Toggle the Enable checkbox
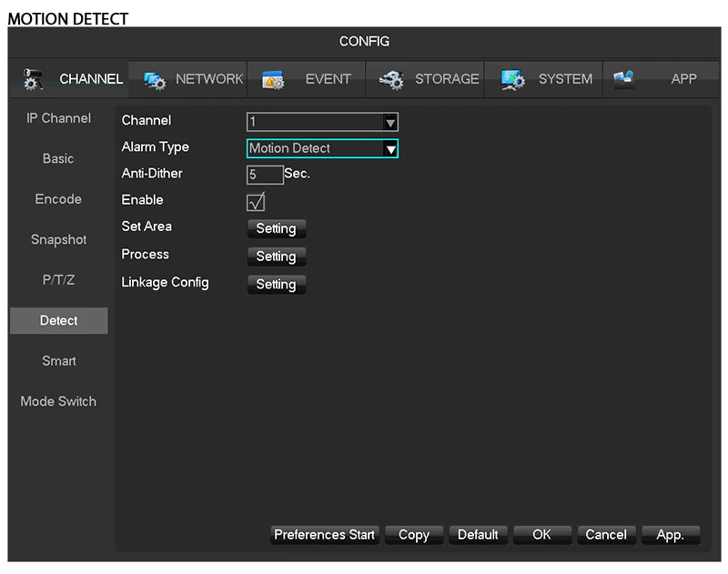 [x=256, y=201]
